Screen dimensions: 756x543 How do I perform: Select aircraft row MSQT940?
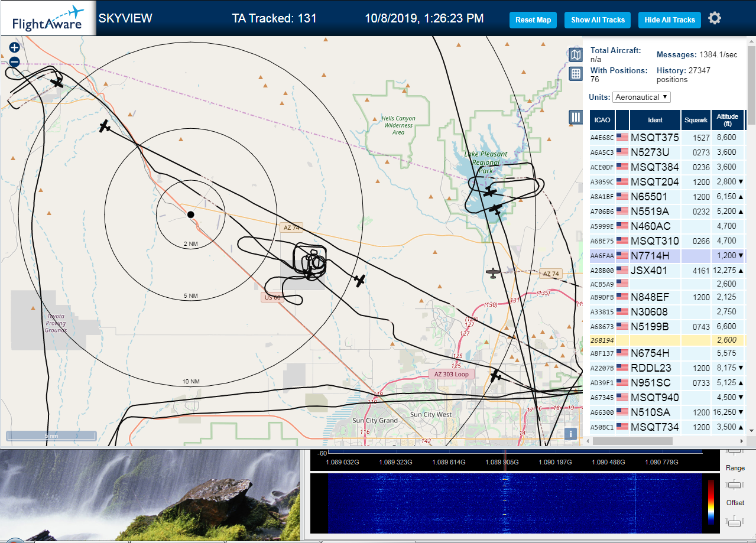pos(667,397)
